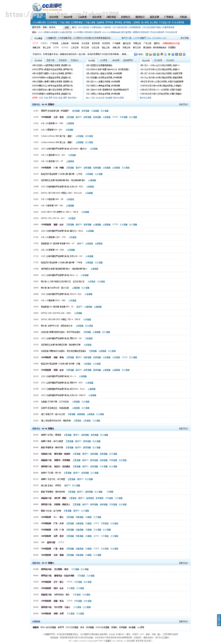Image resolution: width=221 pixels, height=644 pixels.
Task: Open the 西甲赛程 sub-navigation link
Action: coord(109,22)
